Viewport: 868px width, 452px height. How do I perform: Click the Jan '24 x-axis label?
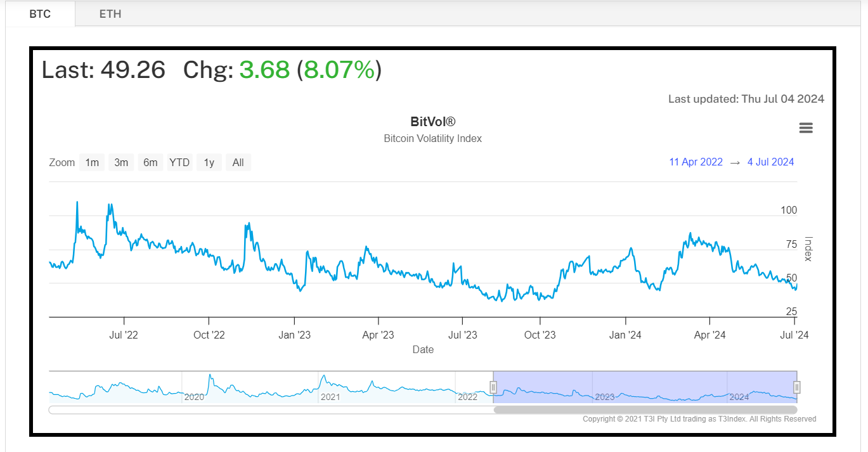[625, 335]
